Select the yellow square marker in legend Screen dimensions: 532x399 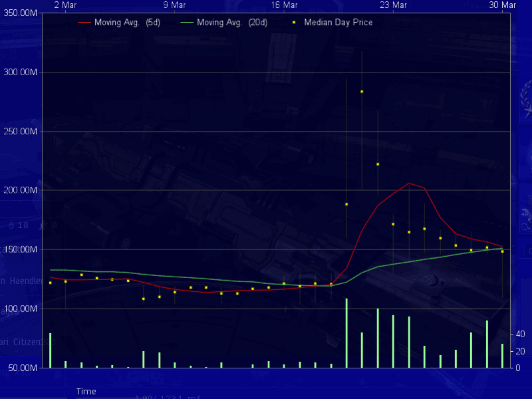pyautogui.click(x=294, y=23)
